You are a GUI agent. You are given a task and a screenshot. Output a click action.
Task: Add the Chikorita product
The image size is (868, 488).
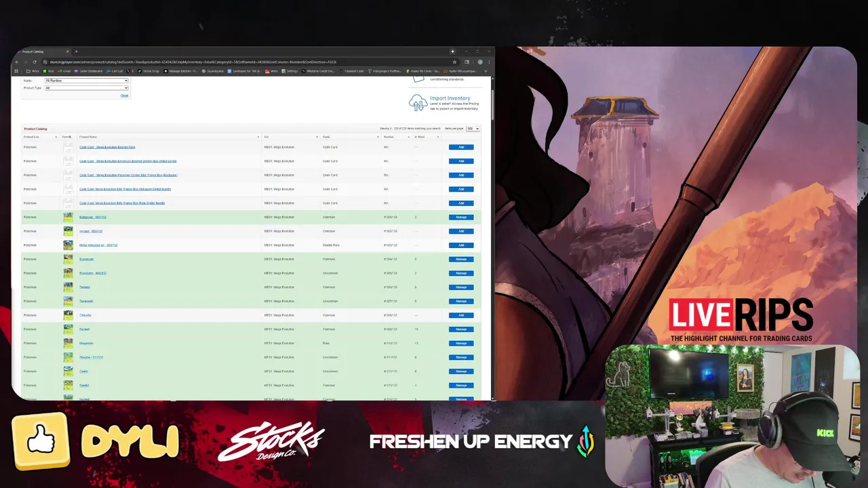[x=461, y=315]
